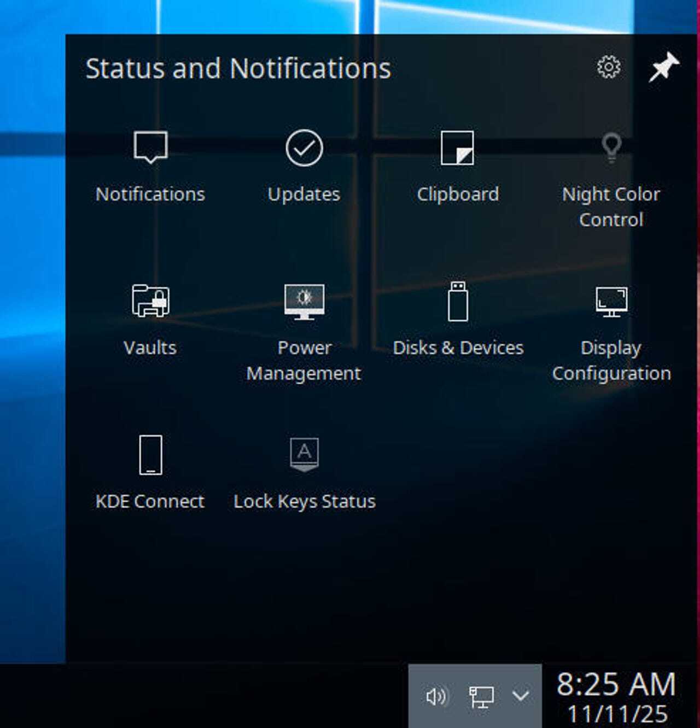Viewport: 700px width, 728px height.
Task: Click the Power Management label
Action: click(304, 361)
